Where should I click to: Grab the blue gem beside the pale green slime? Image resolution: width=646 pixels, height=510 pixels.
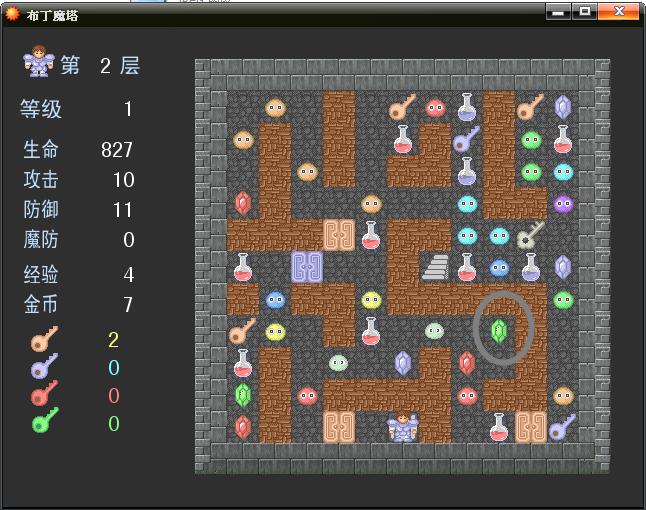[403, 364]
